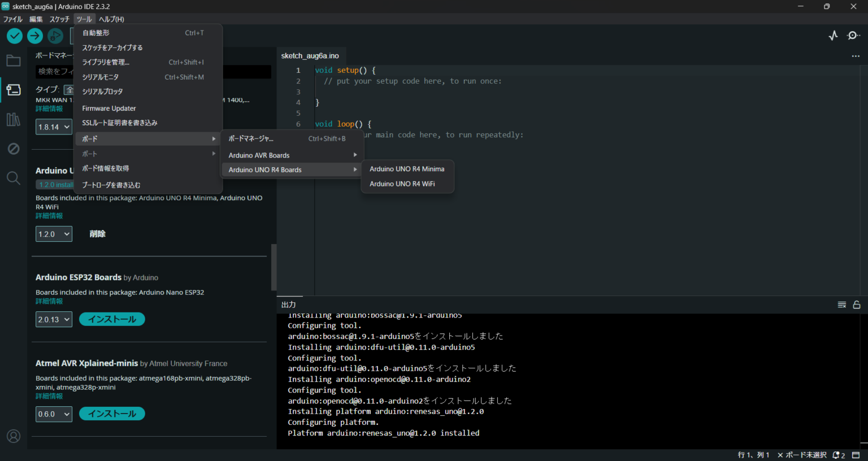Screen dimensions: 868x461
Task: Toggle the output lock scroll icon
Action: (x=857, y=305)
